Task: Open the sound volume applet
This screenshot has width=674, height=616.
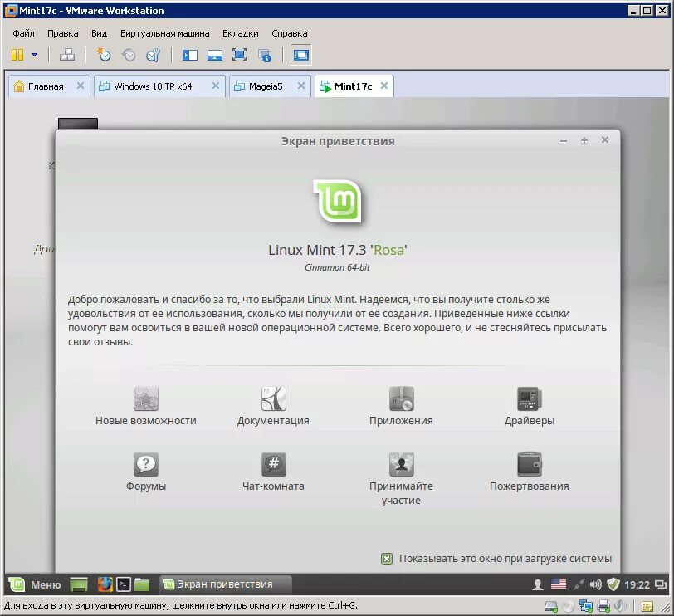Action: point(595,584)
